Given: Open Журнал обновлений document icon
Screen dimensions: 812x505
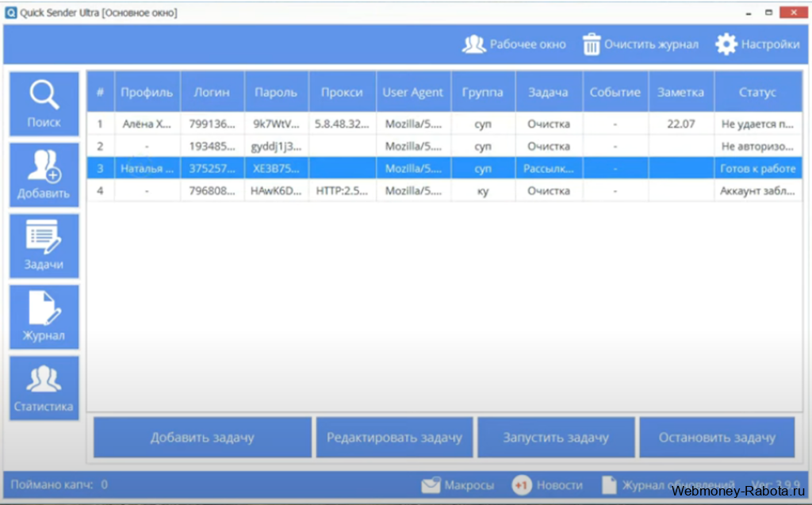Looking at the screenshot, I should click(609, 485).
